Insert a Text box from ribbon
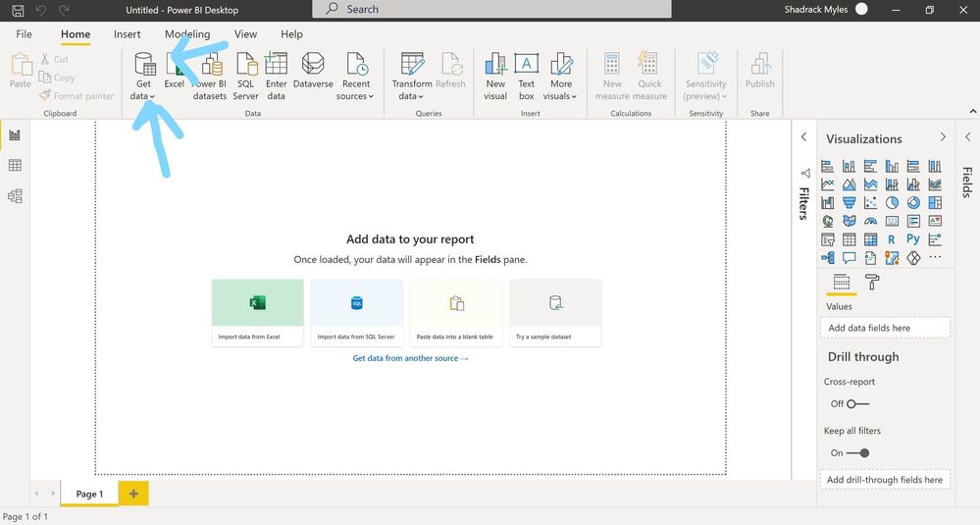Viewport: 980px width, 525px height. tap(526, 77)
